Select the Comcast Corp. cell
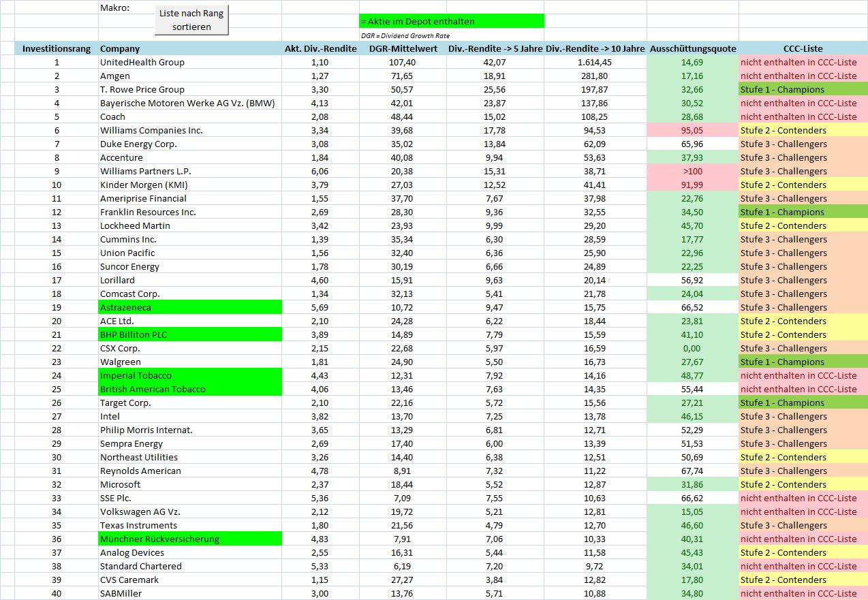Viewport: 868px width, 600px height. tap(190, 294)
